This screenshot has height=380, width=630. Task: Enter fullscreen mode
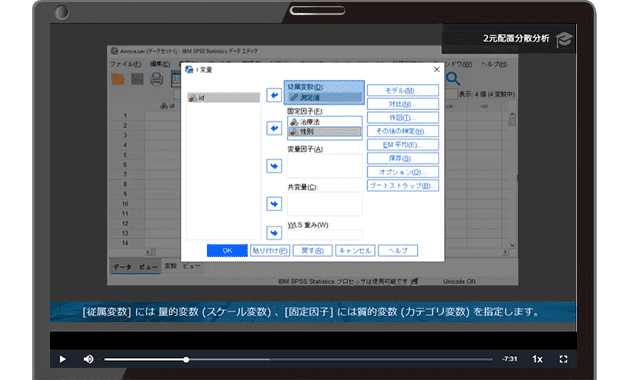click(x=563, y=359)
